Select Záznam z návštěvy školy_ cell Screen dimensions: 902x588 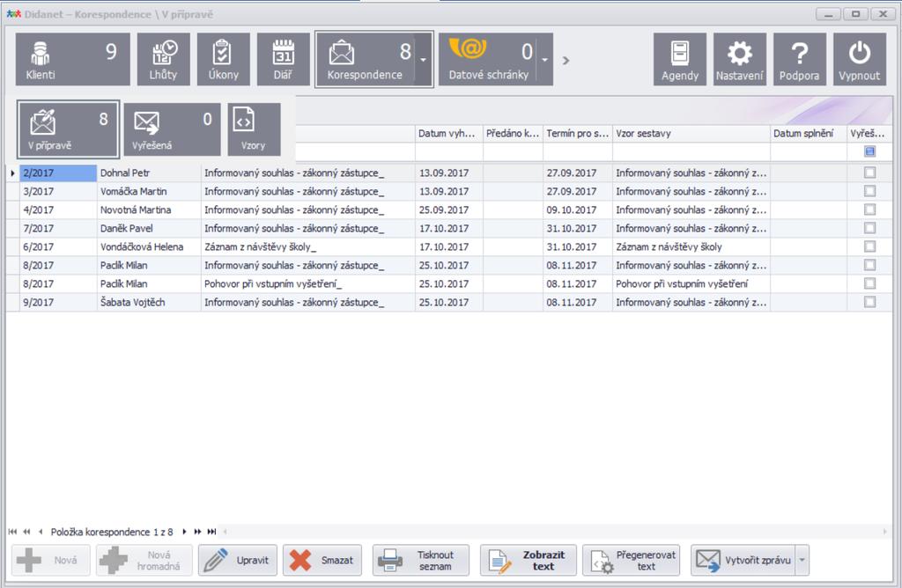point(307,246)
